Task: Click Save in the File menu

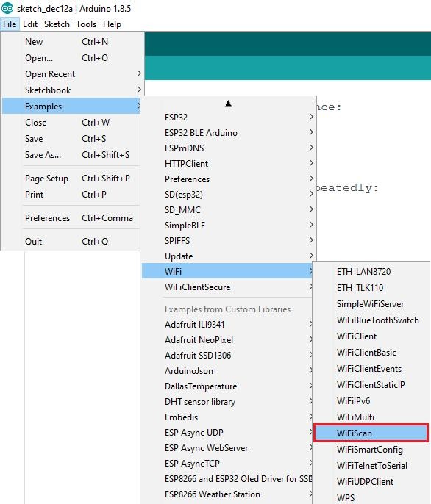Action: (71, 139)
